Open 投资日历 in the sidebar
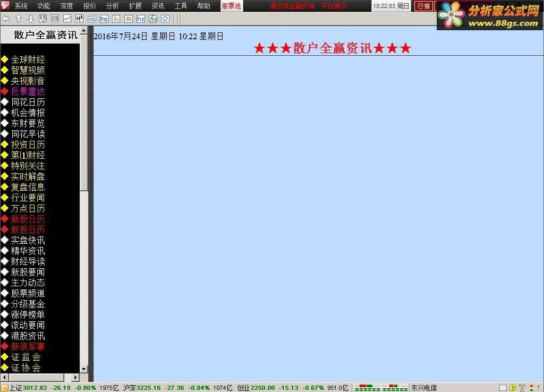The width and height of the screenshot is (544, 392). (x=28, y=144)
